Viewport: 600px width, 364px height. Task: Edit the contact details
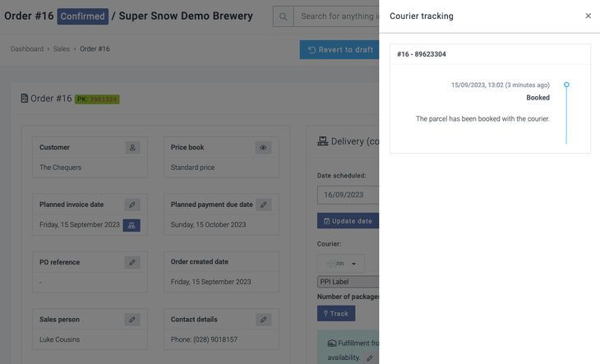point(264,320)
